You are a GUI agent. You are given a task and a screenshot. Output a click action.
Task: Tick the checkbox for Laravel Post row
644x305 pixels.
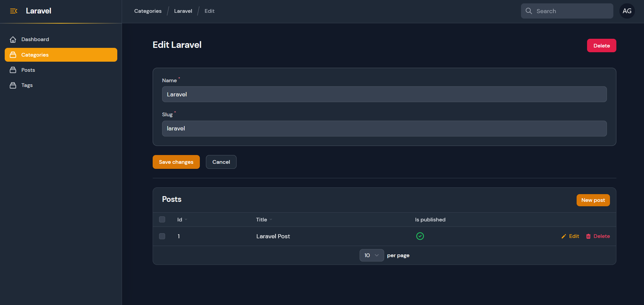[x=162, y=236]
